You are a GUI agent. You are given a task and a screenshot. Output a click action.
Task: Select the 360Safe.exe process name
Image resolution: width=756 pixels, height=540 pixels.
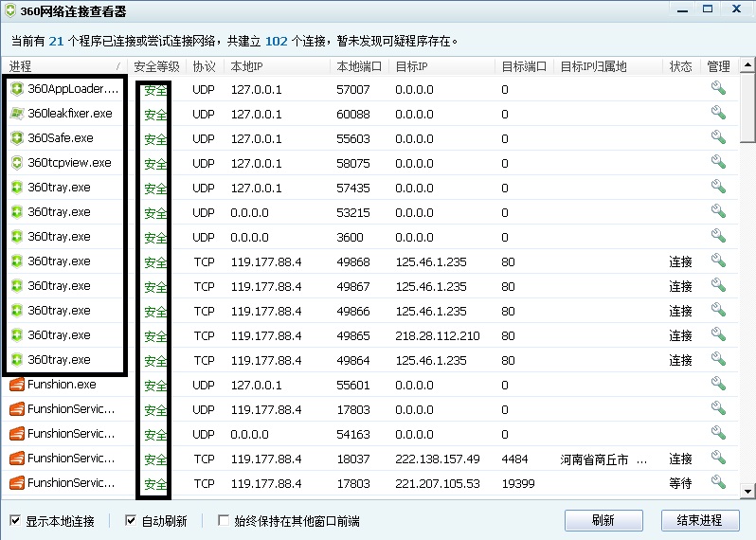pos(61,138)
